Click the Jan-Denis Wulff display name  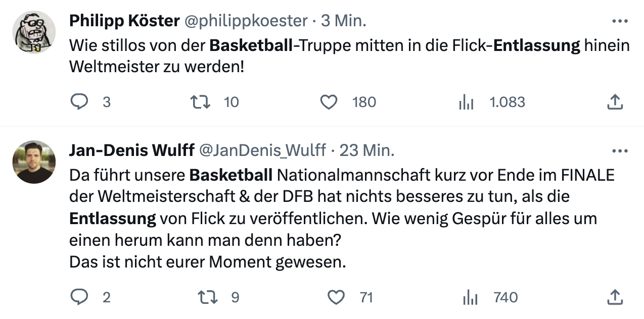[131, 150]
